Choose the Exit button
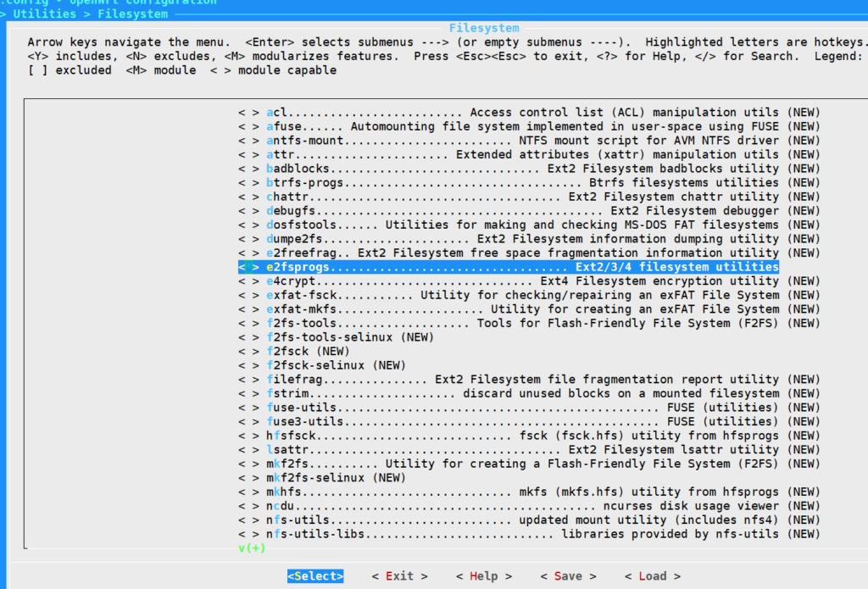This screenshot has width=868, height=589. point(400,576)
